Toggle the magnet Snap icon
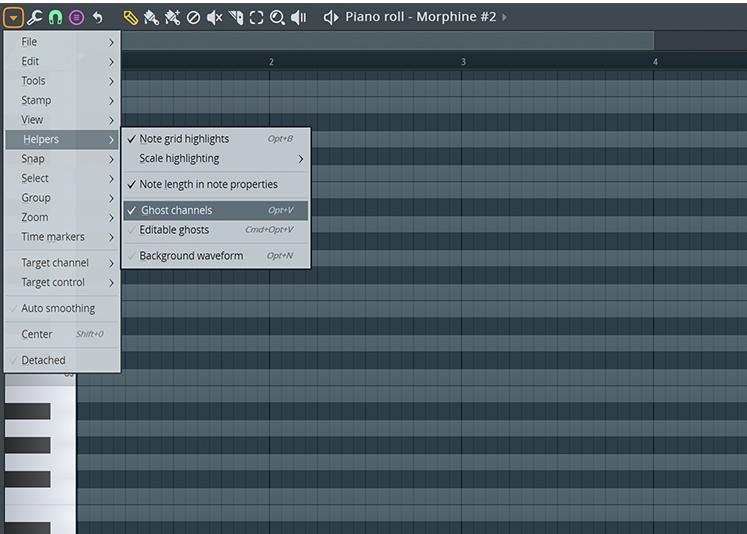Image resolution: width=747 pixels, height=534 pixels. (x=55, y=17)
